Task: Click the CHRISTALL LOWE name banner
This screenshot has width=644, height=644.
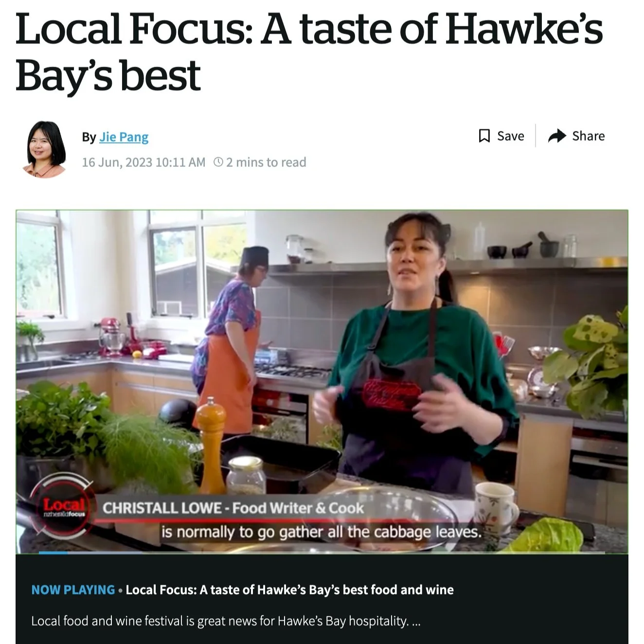Action: pyautogui.click(x=233, y=508)
